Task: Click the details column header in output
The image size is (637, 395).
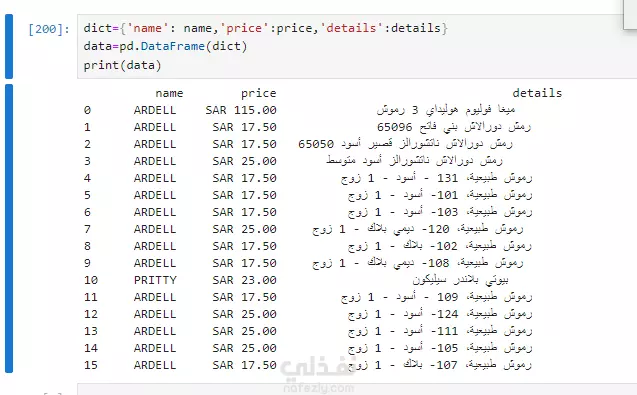Action: pos(537,93)
